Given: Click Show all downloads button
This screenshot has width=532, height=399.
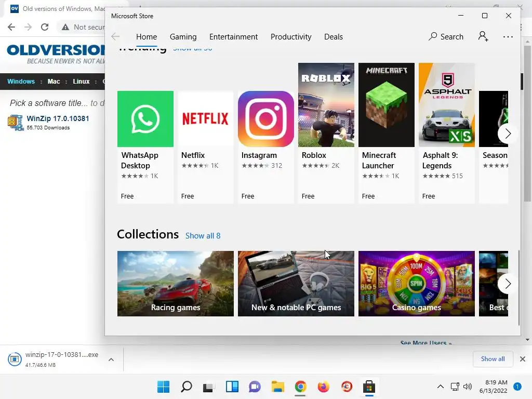Looking at the screenshot, I should click(493, 359).
